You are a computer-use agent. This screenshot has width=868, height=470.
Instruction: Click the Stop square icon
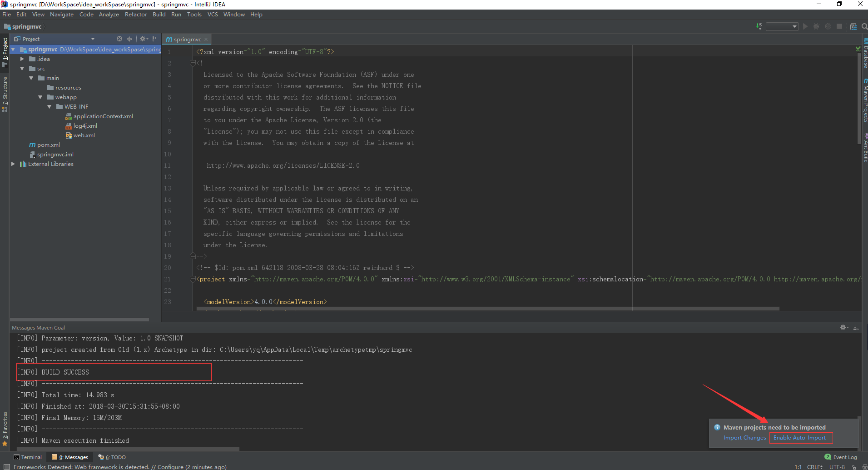pos(839,26)
